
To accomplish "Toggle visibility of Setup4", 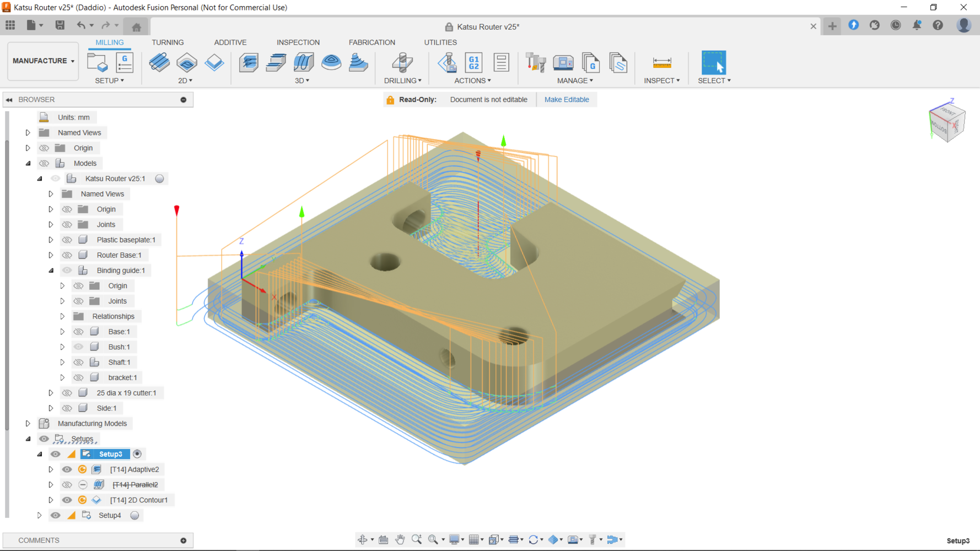I will tap(55, 515).
